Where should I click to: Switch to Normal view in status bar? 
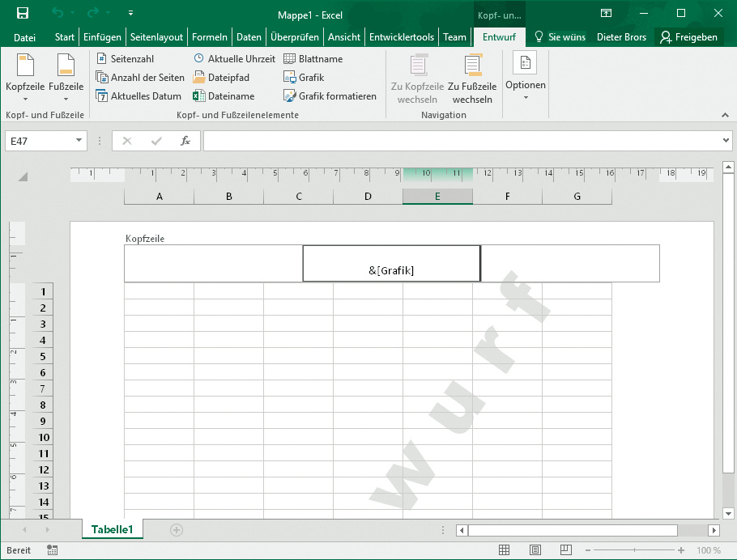(504, 550)
